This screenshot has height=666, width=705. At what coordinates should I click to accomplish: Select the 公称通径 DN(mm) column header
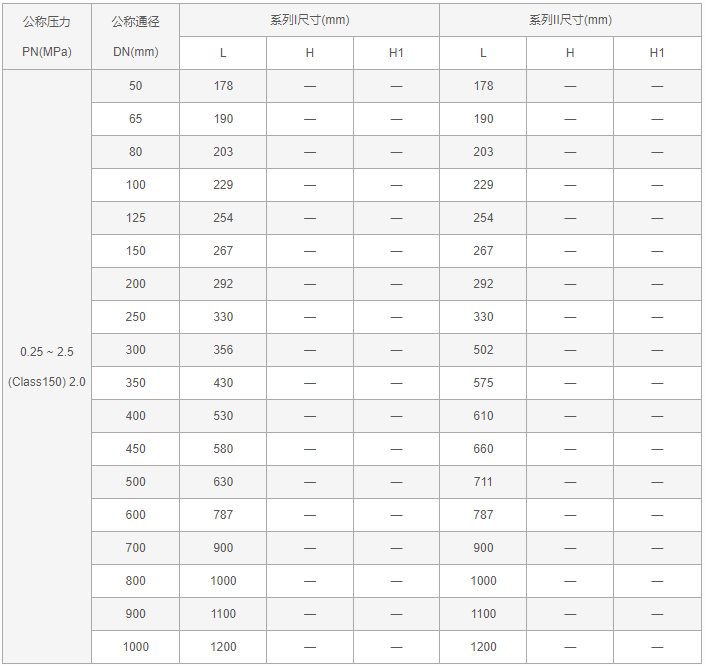click(x=135, y=37)
